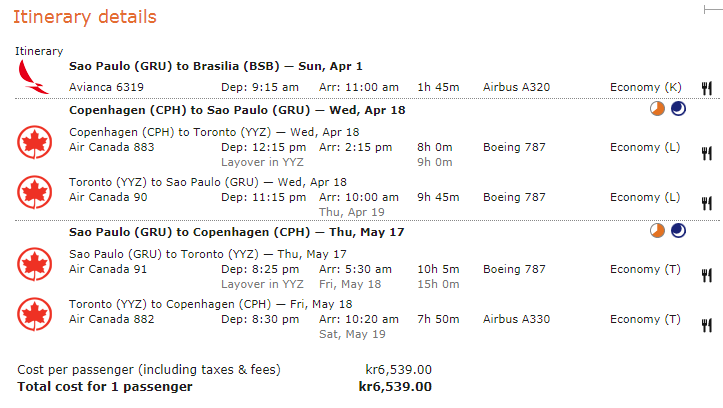The height and width of the screenshot is (408, 723).
Task: Select Sao Paulo to Copenhagen segment title
Action: pyautogui.click(x=237, y=232)
